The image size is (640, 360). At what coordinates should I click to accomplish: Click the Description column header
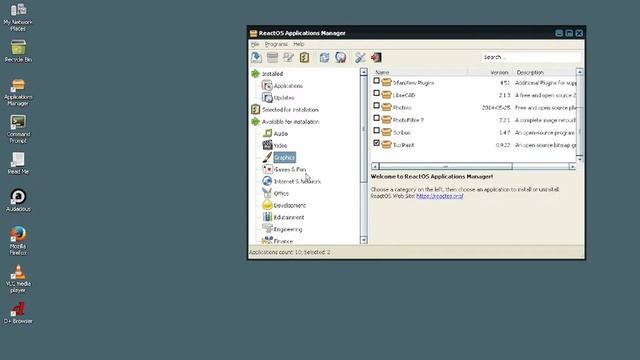point(544,72)
